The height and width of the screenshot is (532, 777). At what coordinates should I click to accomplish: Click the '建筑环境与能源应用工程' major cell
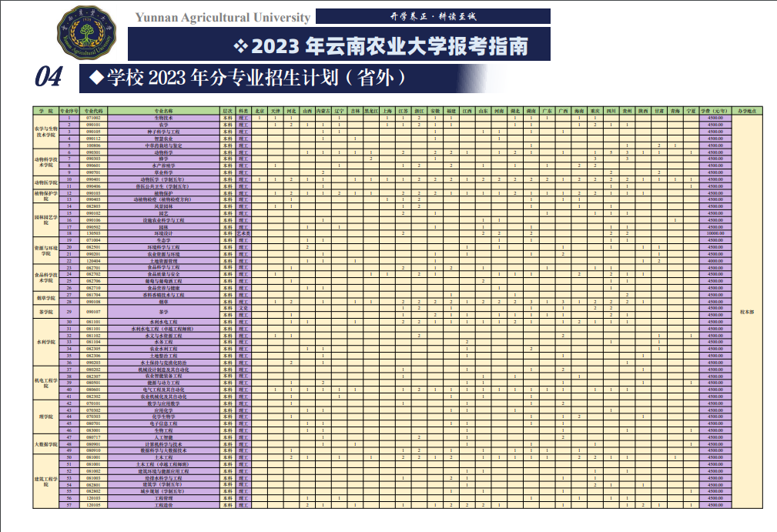pyautogui.click(x=163, y=471)
